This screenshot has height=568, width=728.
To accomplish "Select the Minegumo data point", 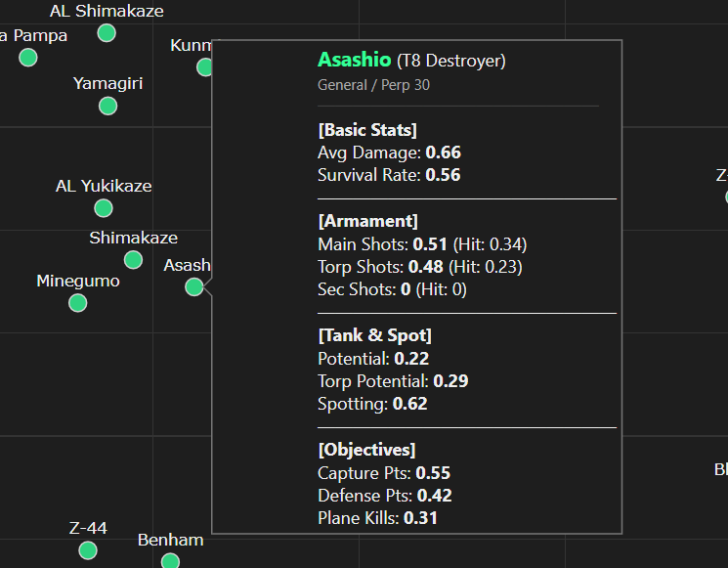I will coord(78,302).
